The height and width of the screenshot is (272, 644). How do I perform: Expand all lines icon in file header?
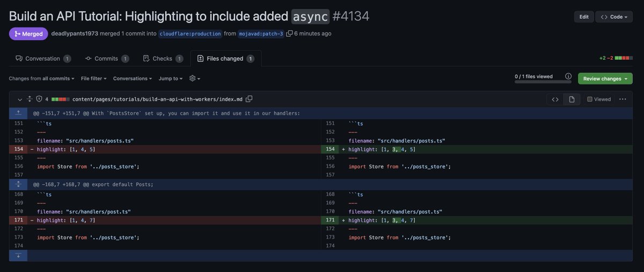tap(30, 99)
